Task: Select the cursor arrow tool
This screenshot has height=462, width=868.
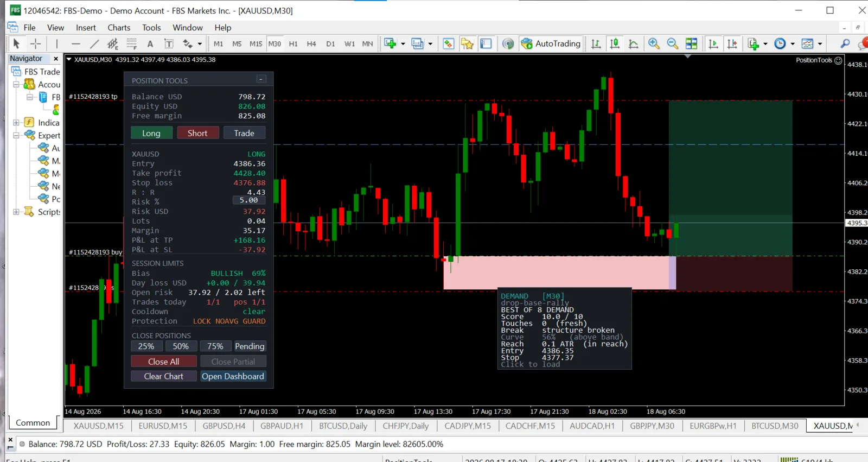Action: coord(16,43)
